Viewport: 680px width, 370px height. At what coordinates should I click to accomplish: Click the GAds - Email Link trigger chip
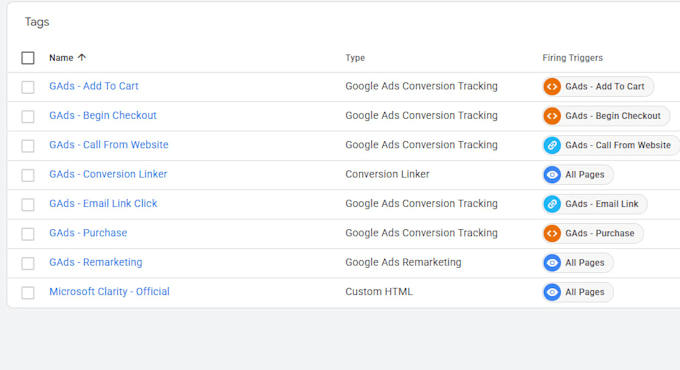pyautogui.click(x=595, y=204)
